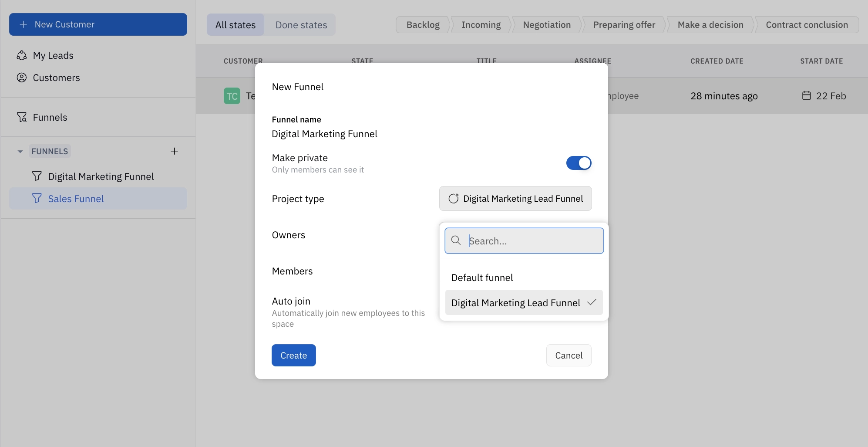Image resolution: width=868 pixels, height=447 pixels.
Task: Click the funnel icon beside Sales Funnel
Action: (36, 199)
